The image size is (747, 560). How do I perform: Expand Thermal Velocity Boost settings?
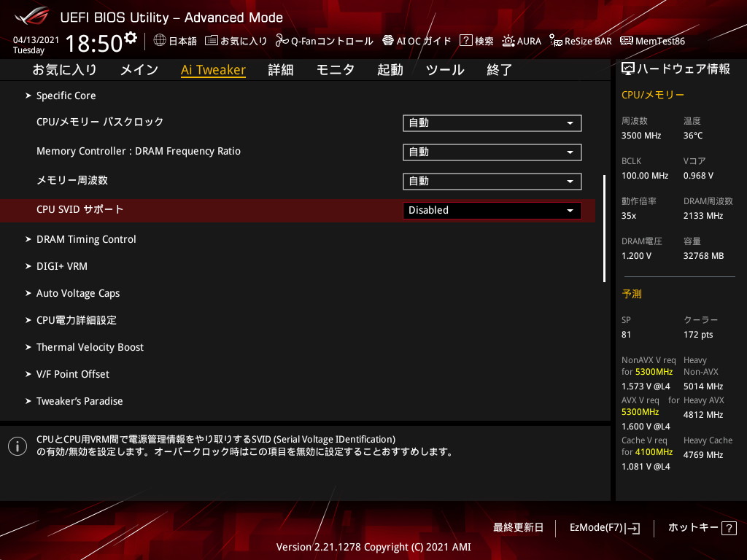[90, 347]
